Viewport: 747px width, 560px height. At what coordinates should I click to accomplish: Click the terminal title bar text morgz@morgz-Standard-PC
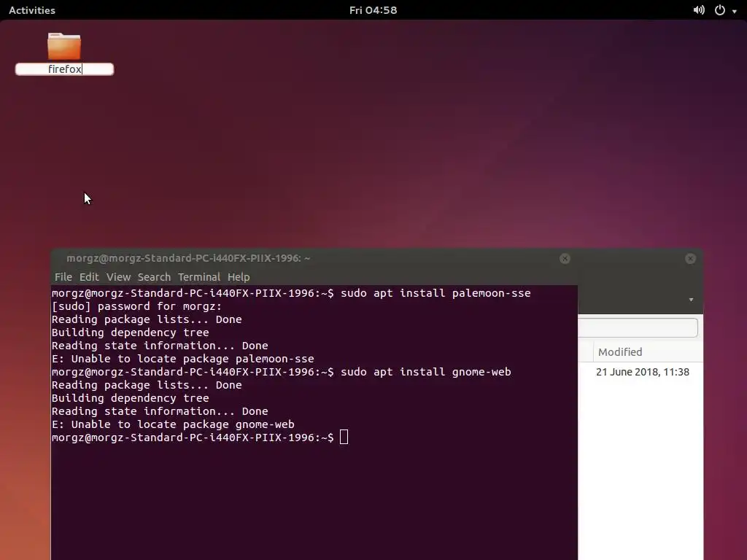(x=188, y=258)
